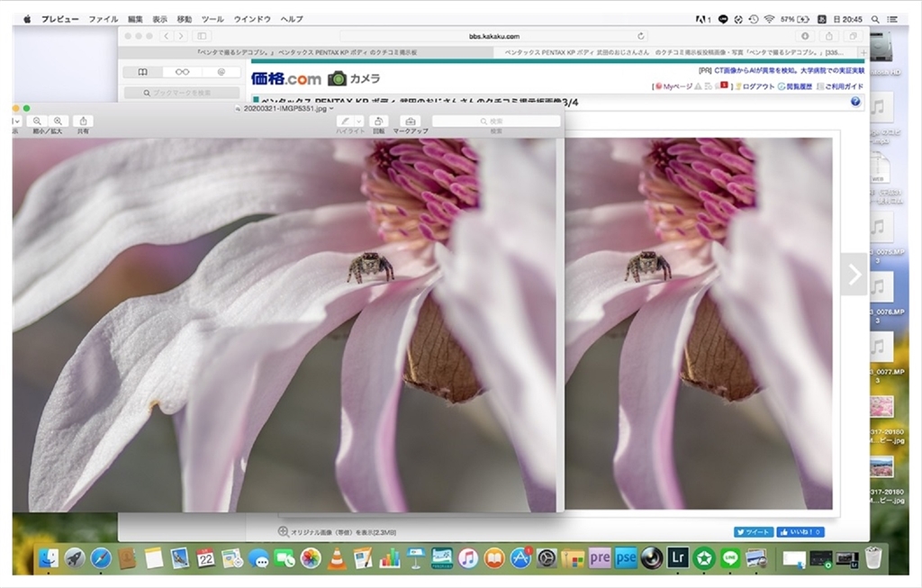This screenshot has height=588, width=922.
Task: Open Finder from the Dock
Action: (49, 558)
